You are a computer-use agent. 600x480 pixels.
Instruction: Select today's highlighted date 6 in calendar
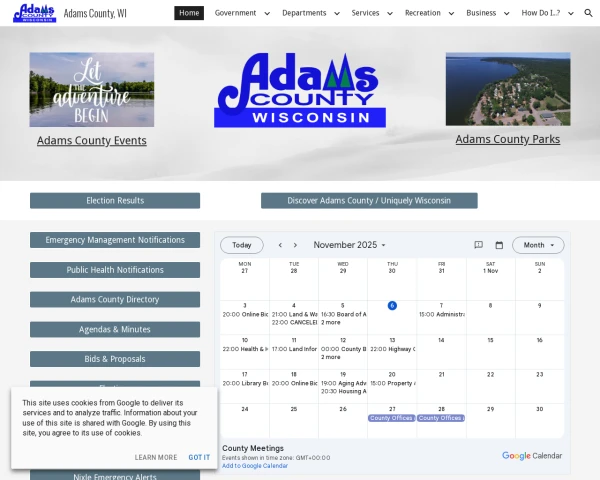tap(392, 305)
